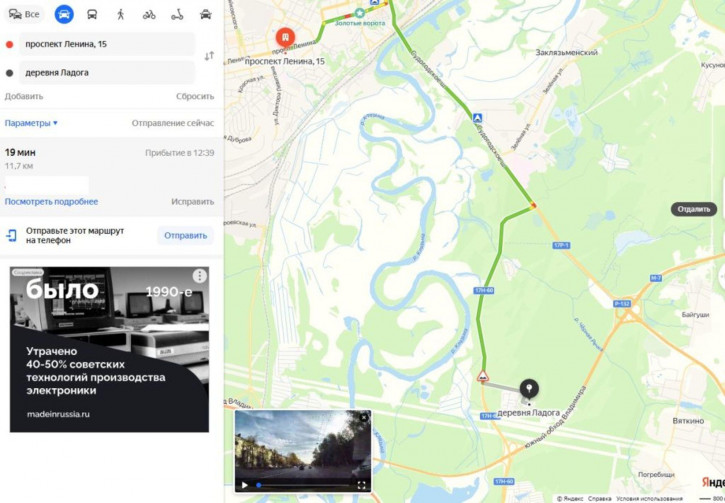The width and height of the screenshot is (725, 503).
Task: Click the 'Отдалить' zoom out tooltip button
Action: click(694, 209)
